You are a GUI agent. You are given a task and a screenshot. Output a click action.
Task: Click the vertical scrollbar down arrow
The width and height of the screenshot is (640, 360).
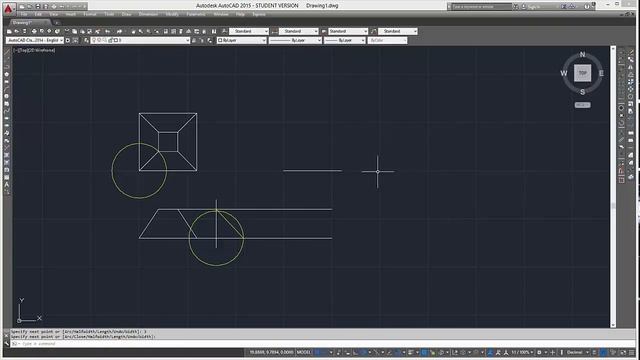tap(613, 325)
